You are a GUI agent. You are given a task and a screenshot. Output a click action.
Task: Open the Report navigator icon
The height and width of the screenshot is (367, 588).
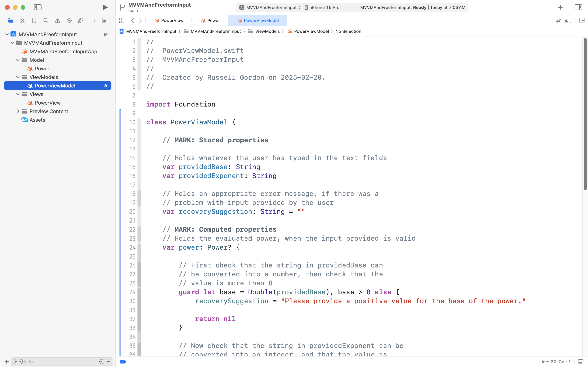coord(104,20)
